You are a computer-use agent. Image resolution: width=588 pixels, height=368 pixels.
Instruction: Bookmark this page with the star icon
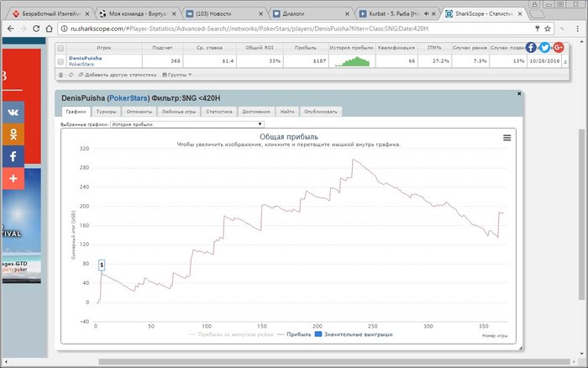coord(548,29)
